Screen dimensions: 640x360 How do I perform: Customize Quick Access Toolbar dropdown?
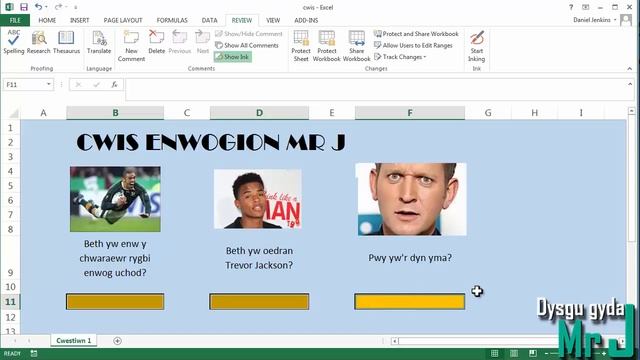(x=76, y=7)
